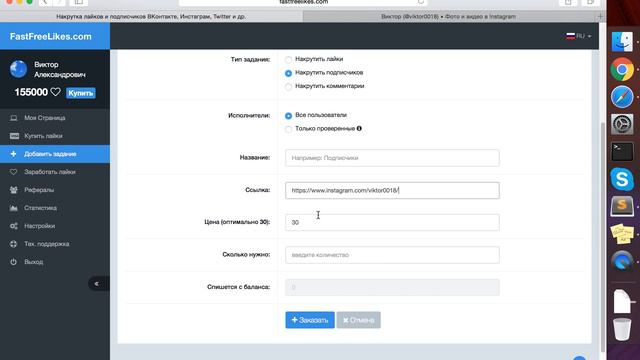The height and width of the screenshot is (360, 640).
Task: Click the blue Купить button
Action: [x=81, y=93]
